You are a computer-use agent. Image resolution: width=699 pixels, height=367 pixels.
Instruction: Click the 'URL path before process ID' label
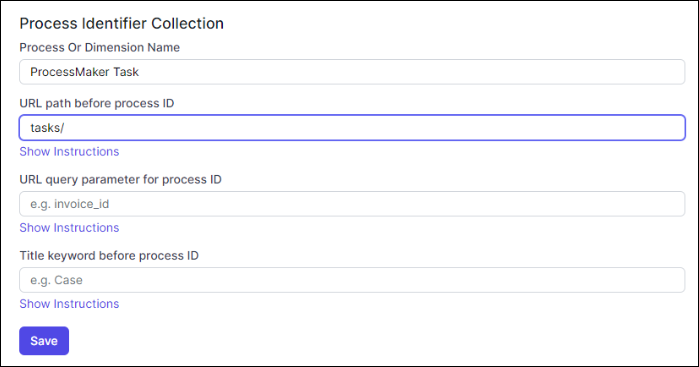click(97, 103)
